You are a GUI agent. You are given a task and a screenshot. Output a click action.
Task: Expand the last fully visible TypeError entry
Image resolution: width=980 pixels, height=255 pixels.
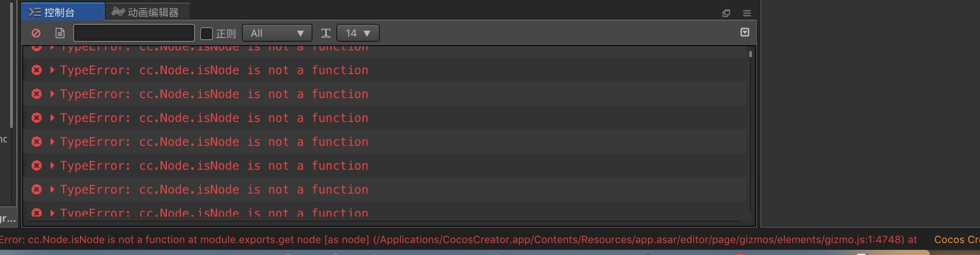point(52,189)
